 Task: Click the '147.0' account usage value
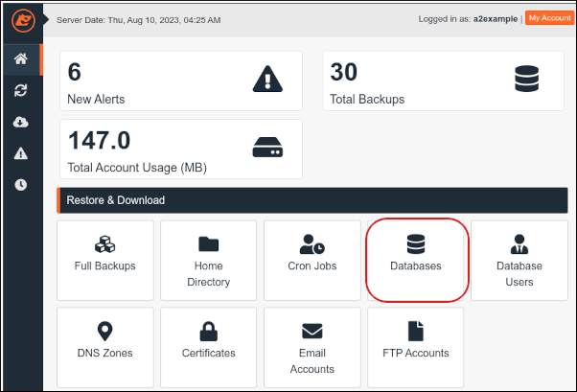[x=100, y=140]
